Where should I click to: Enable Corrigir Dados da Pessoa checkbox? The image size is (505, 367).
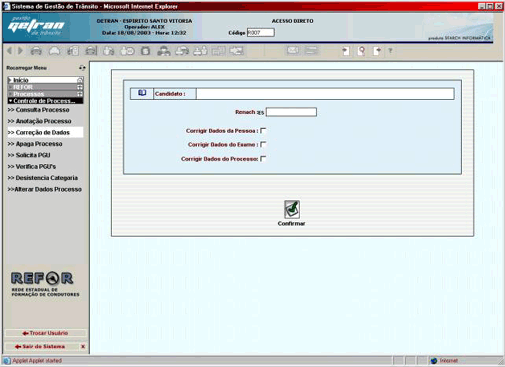point(263,131)
